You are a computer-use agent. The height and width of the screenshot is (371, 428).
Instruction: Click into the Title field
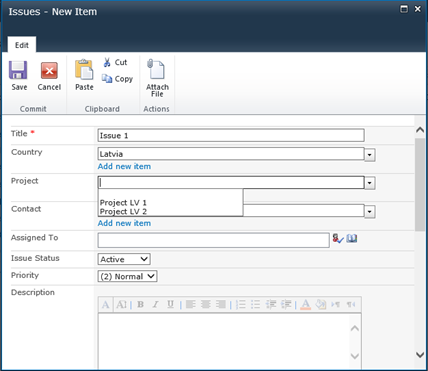(x=231, y=135)
